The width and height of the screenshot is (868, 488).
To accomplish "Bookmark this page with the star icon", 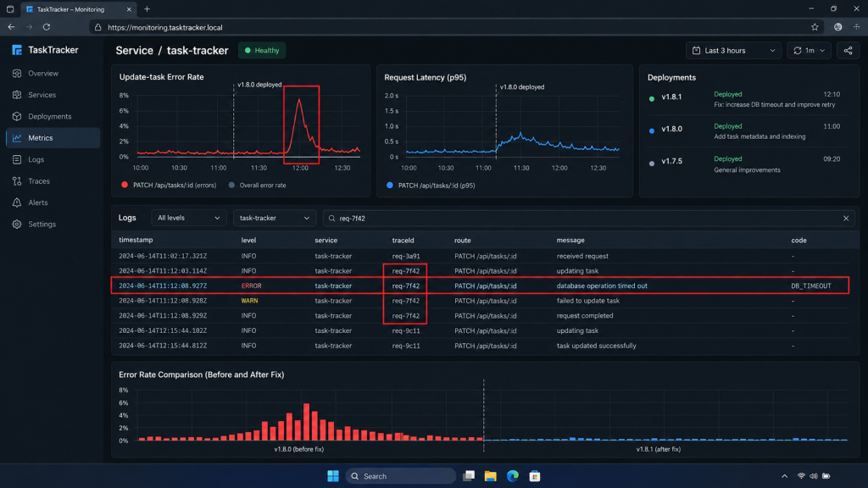I will pyautogui.click(x=815, y=27).
